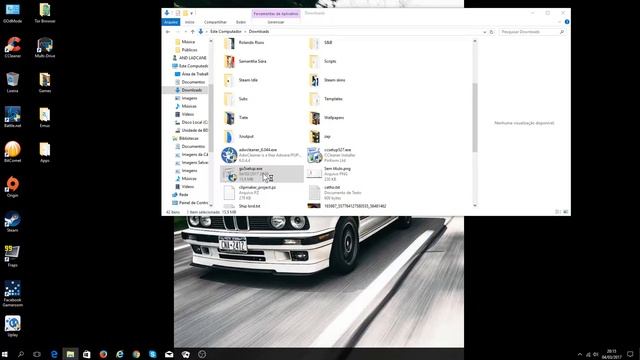The width and height of the screenshot is (640, 360).
Task: Open recent locations dropdown arrow
Action: [x=185, y=31]
